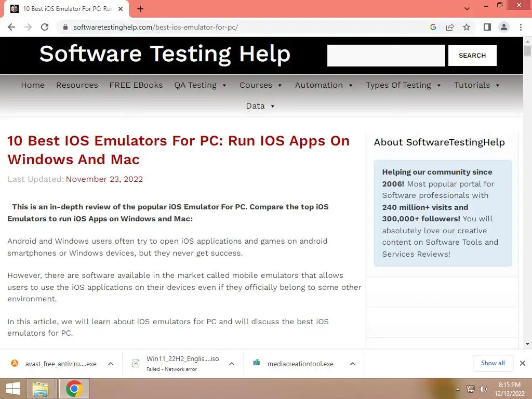The image size is (532, 399).
Task: Expand the Tutorials dropdown menu
Action: pos(477,85)
